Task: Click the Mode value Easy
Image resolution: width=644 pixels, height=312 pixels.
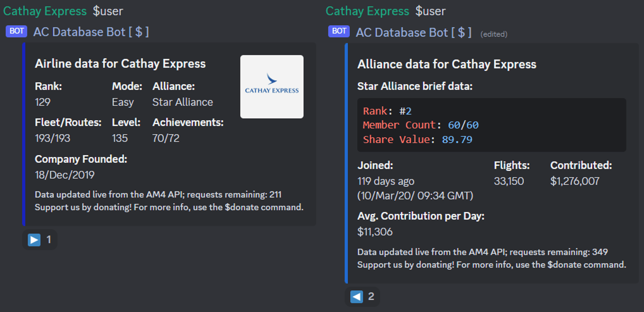Action: pyautogui.click(x=123, y=102)
